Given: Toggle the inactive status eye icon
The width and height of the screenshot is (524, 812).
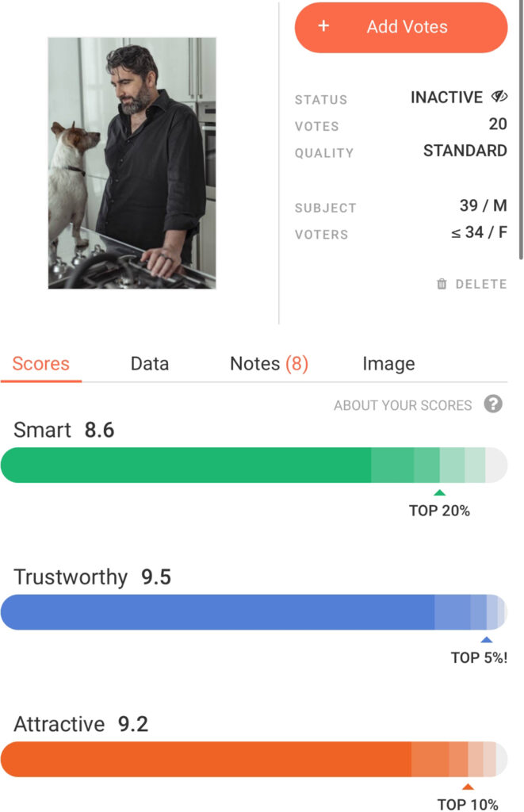Looking at the screenshot, I should coord(499,98).
